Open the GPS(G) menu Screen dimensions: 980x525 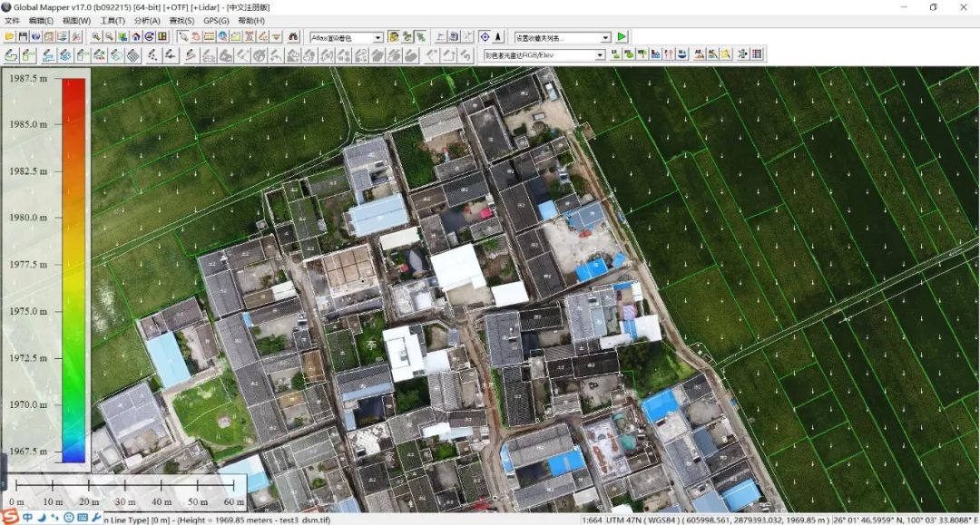(x=216, y=21)
